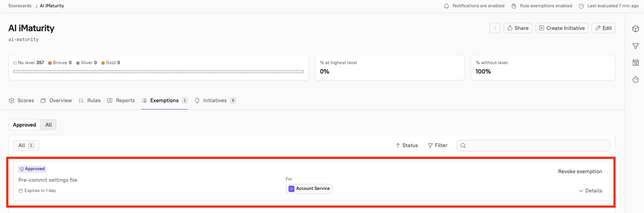This screenshot has width=644, height=213.
Task: Click the ai-maturity identifier text
Action: (x=23, y=39)
